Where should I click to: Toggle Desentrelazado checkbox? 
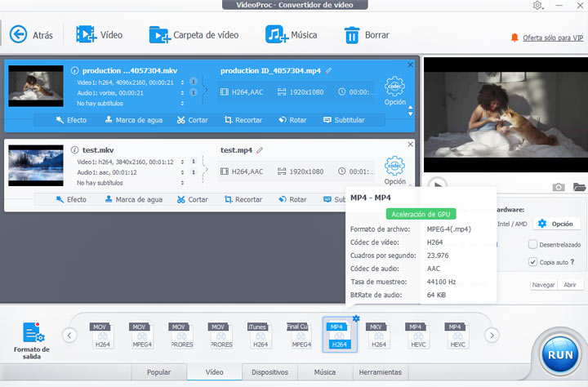532,244
